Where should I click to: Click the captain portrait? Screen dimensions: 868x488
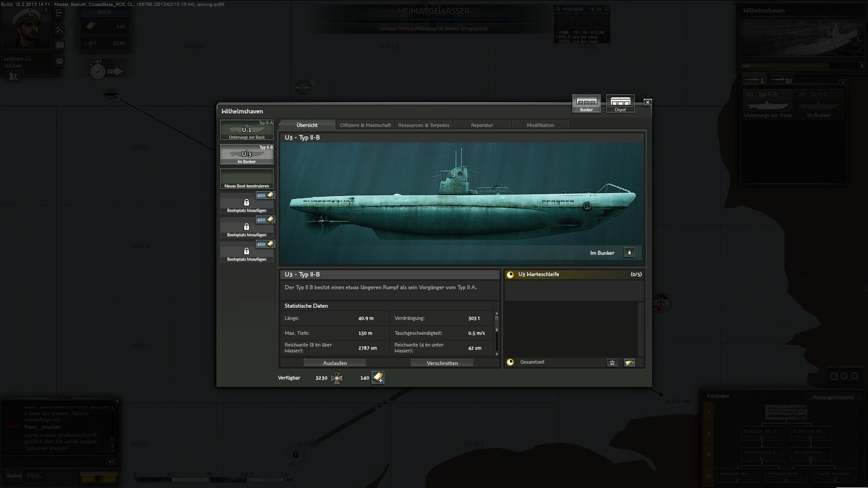coord(27,28)
